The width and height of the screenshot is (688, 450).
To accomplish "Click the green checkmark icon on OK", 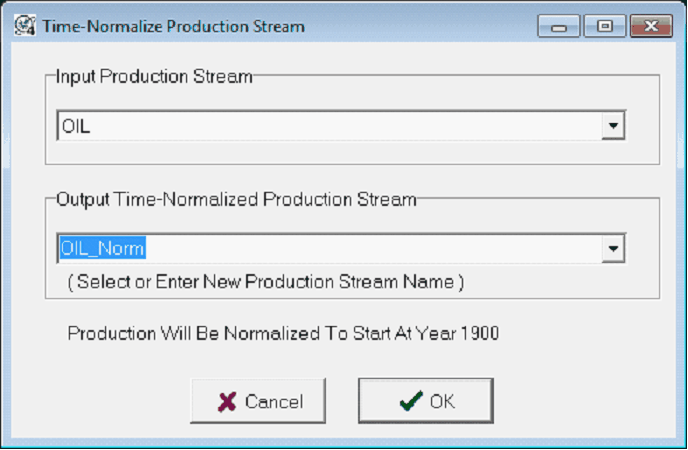I will point(411,402).
